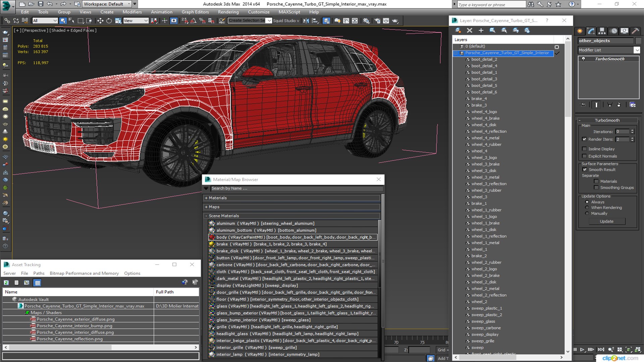The width and height of the screenshot is (644, 362).
Task: Open the Select by Name dialog
Action: click(71, 21)
